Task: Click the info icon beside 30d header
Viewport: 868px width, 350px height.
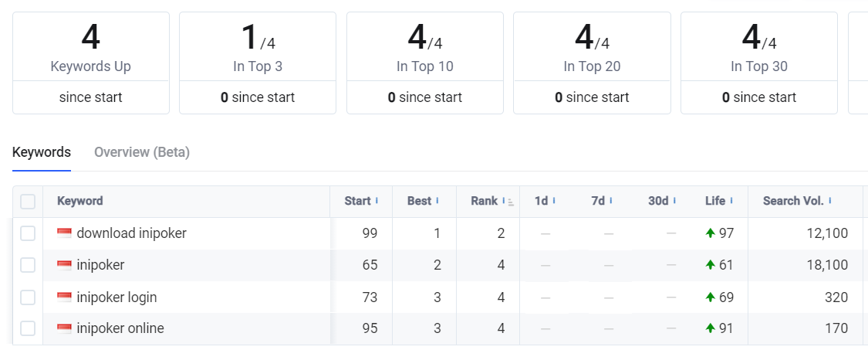Action: [675, 201]
